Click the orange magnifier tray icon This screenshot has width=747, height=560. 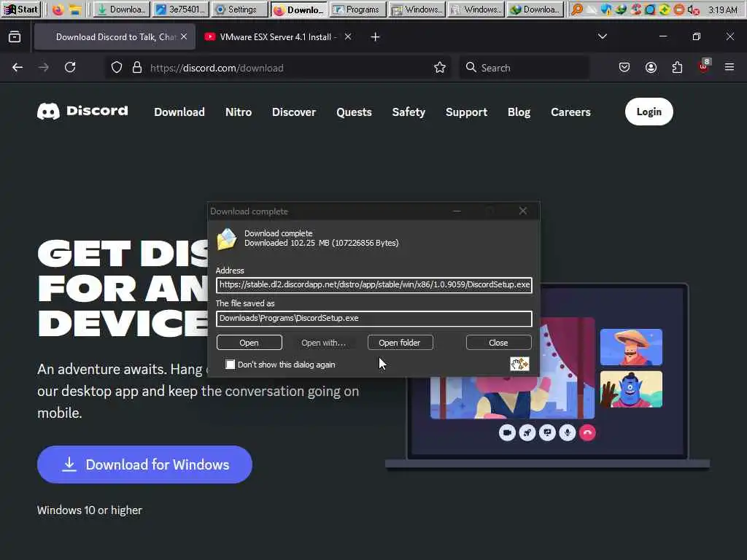tap(577, 9)
